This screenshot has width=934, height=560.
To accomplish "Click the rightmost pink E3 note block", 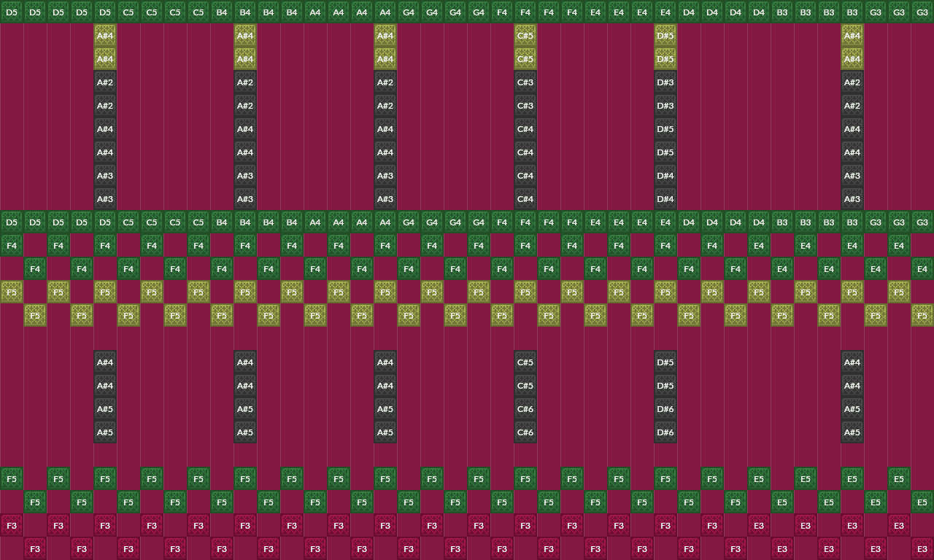I will (922, 548).
